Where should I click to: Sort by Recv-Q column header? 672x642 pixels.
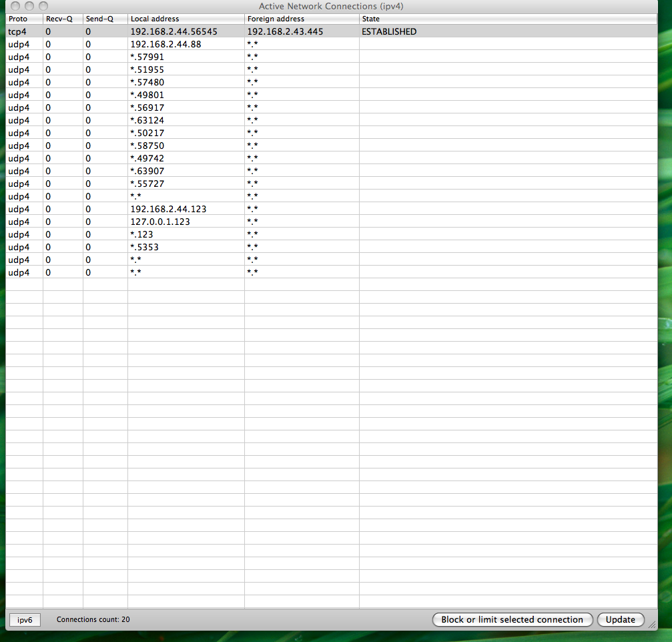[63, 19]
